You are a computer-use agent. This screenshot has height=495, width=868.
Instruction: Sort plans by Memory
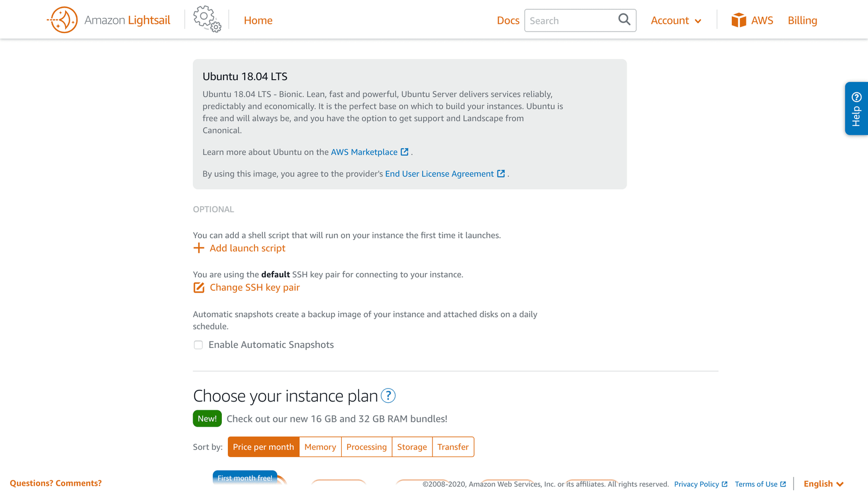[320, 447]
